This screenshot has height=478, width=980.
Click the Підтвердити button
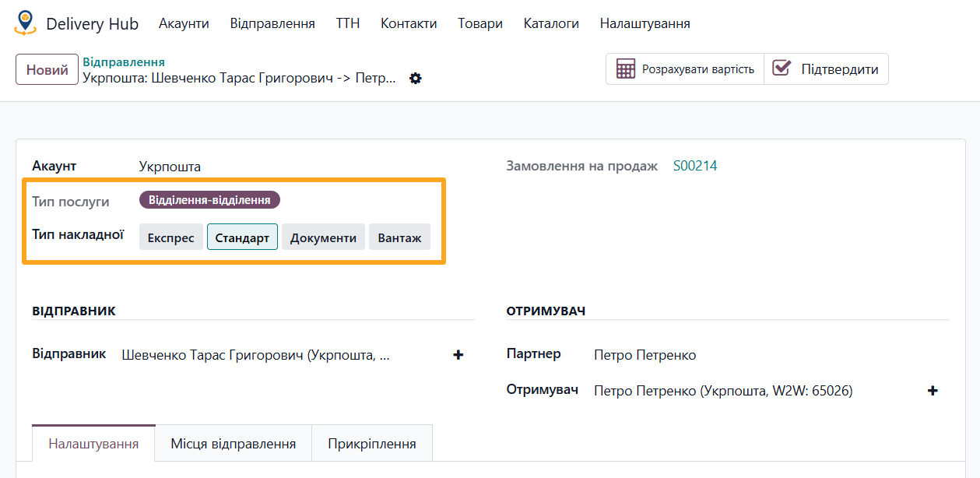pyautogui.click(x=826, y=69)
